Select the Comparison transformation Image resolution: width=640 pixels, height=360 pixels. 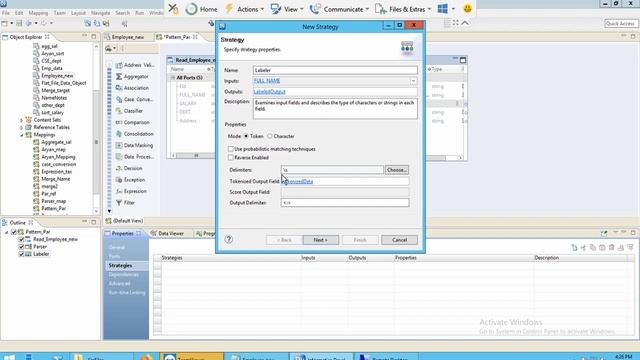point(133,122)
